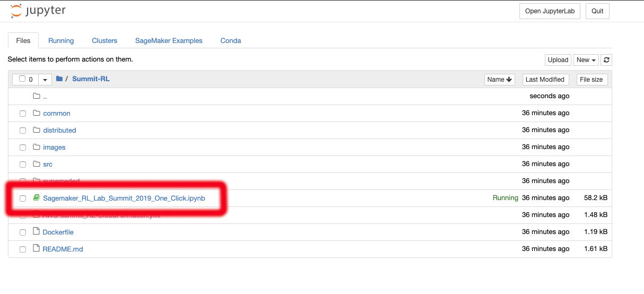The height and width of the screenshot is (294, 644).
Task: Check the box for distributed folder
Action: pos(23,131)
